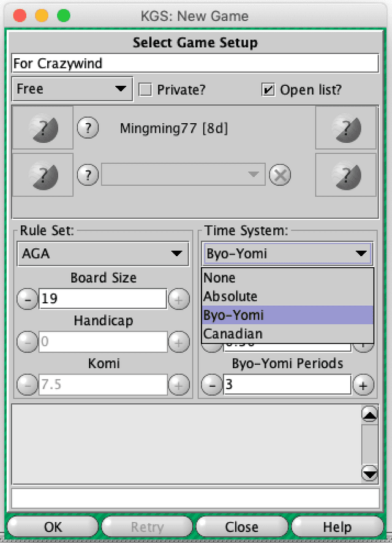This screenshot has width=392, height=543.
Task: Click the top-left player stone icon
Action: coord(43,128)
